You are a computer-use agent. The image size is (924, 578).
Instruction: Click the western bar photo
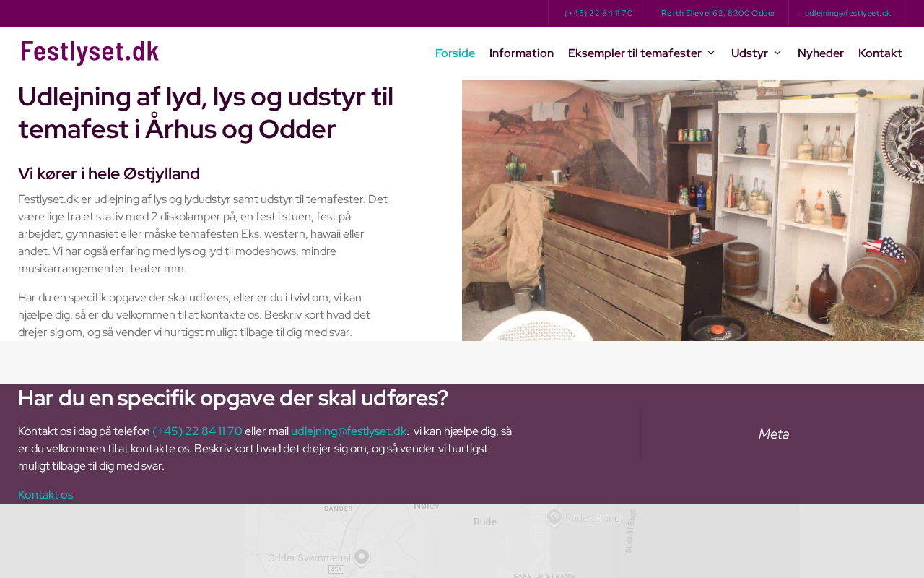(693, 210)
